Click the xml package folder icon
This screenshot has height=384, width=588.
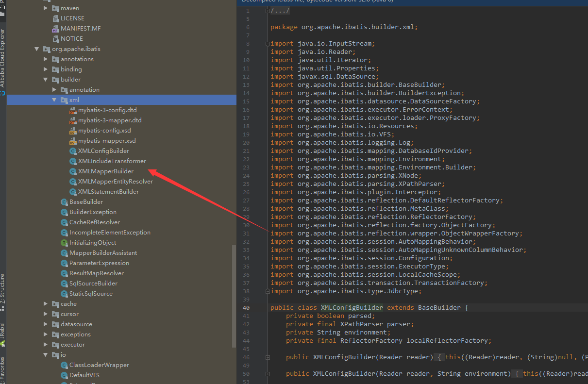[64, 100]
